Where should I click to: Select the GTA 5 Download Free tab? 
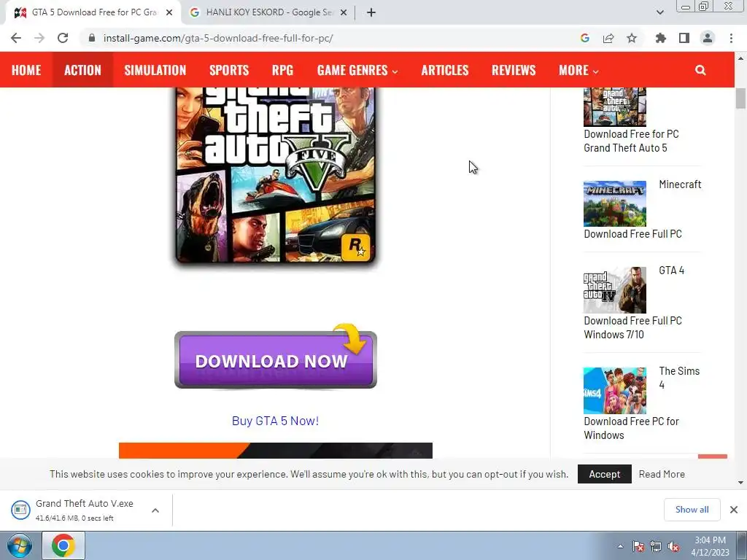tap(93, 12)
